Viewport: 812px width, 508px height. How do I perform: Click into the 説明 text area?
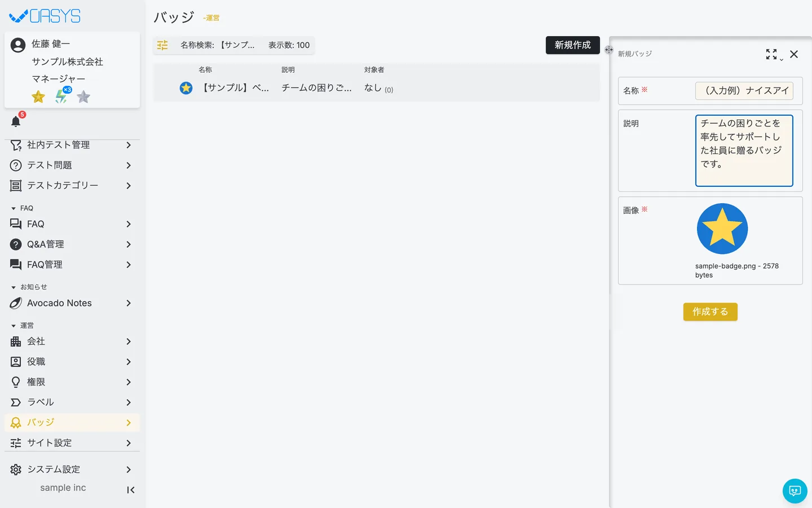pyautogui.click(x=744, y=151)
